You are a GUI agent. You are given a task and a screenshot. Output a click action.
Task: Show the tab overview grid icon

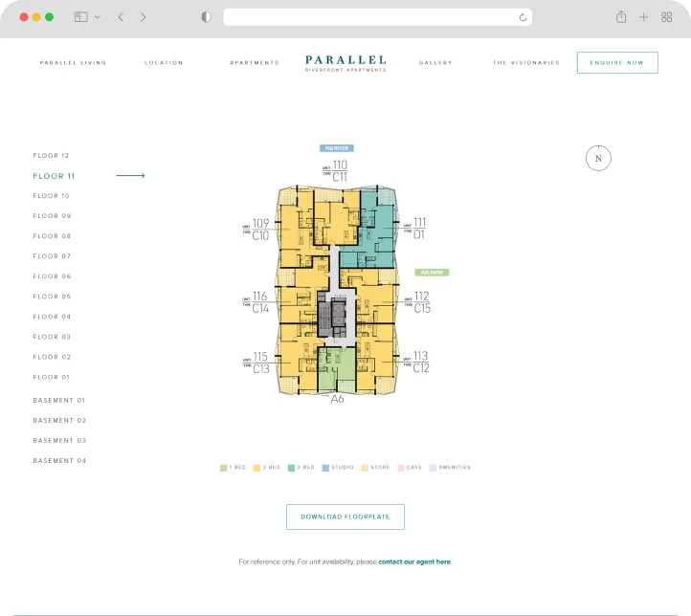point(667,17)
